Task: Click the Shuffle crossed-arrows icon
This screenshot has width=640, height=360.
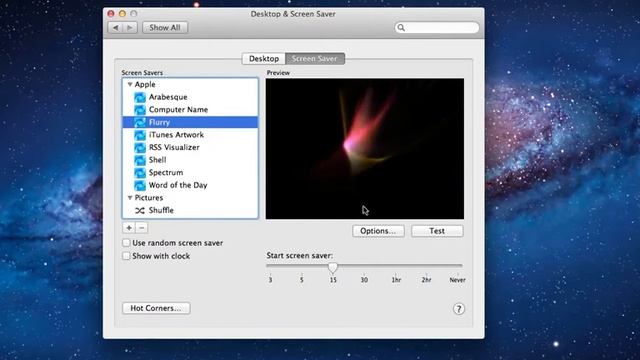Action: tap(140, 211)
